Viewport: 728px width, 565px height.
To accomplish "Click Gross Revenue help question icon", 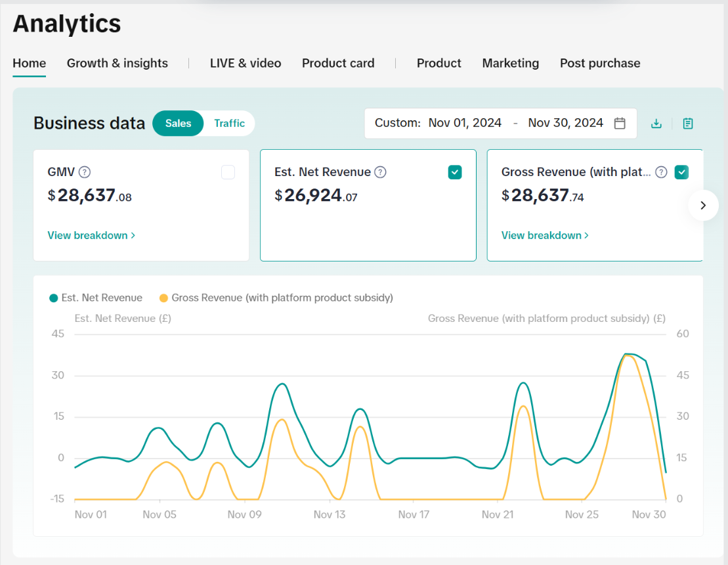I will pos(662,172).
